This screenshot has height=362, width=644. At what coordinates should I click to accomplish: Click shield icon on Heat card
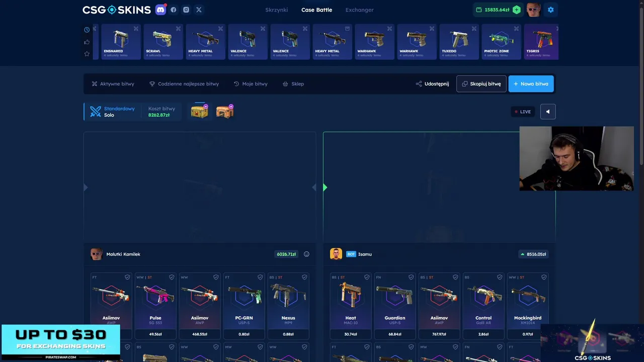point(367,277)
